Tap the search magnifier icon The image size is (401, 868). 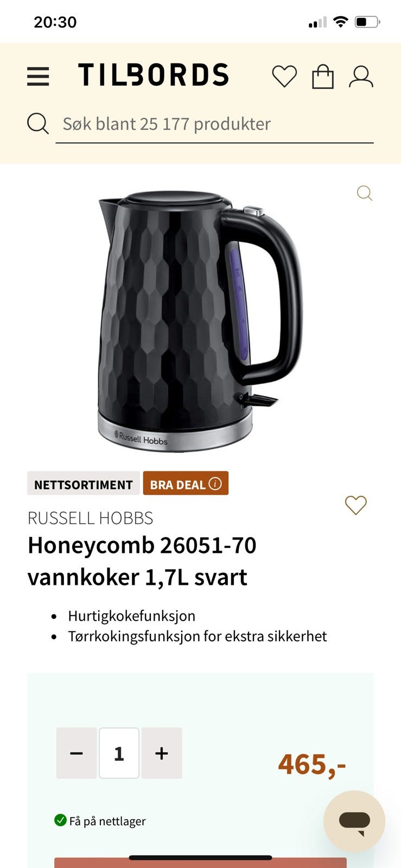coord(38,124)
